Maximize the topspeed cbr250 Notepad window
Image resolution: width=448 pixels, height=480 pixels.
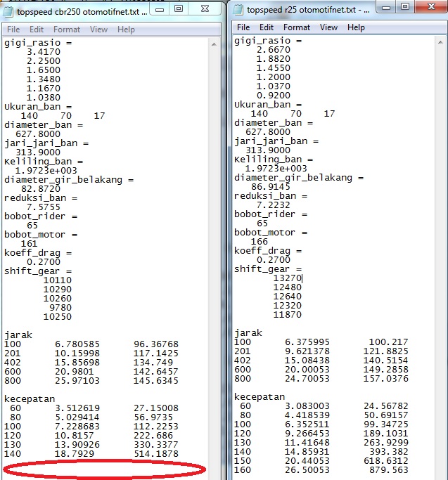179,9
